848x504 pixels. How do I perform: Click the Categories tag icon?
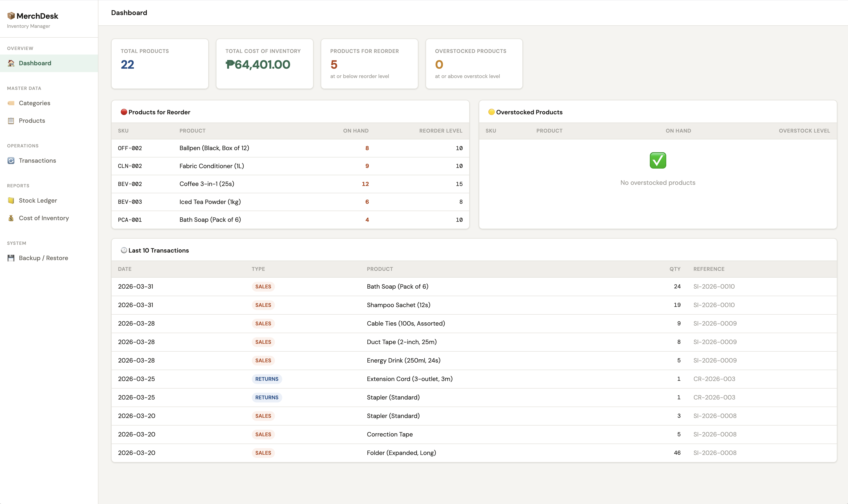(x=11, y=103)
